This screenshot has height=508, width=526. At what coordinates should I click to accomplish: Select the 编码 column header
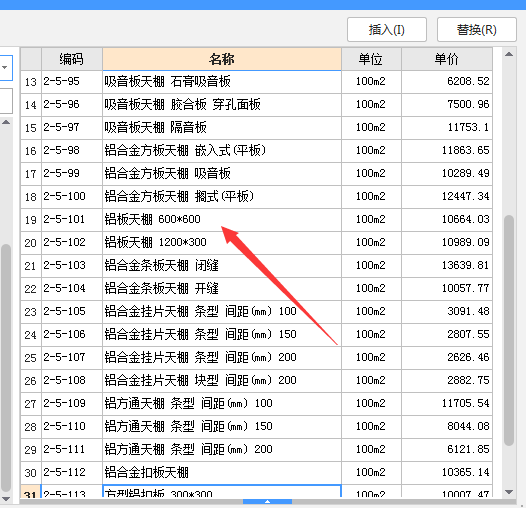point(72,59)
